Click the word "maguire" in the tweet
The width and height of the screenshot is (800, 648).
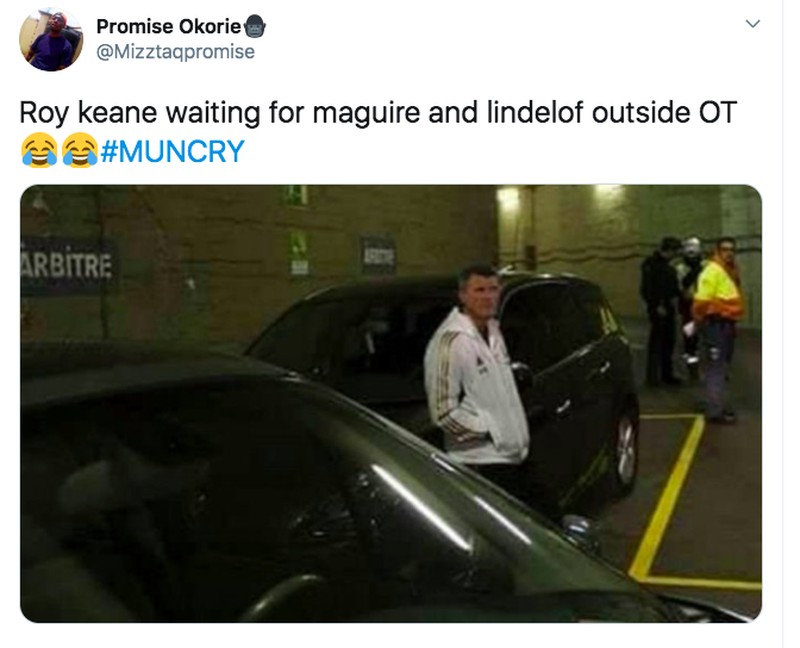coord(366,113)
